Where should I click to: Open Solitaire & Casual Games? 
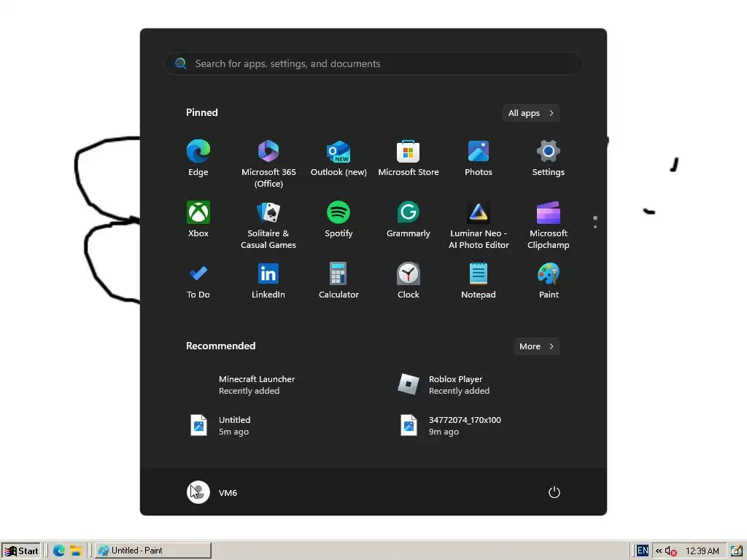[268, 225]
